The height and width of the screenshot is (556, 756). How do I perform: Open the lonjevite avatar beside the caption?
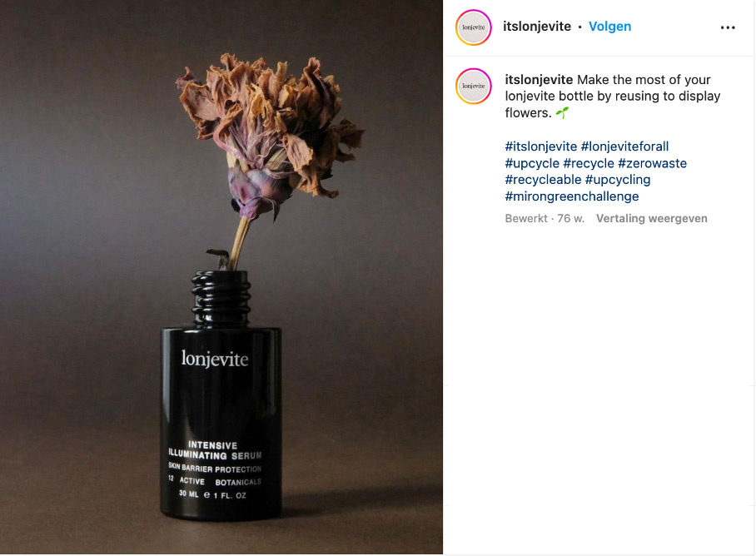click(474, 87)
